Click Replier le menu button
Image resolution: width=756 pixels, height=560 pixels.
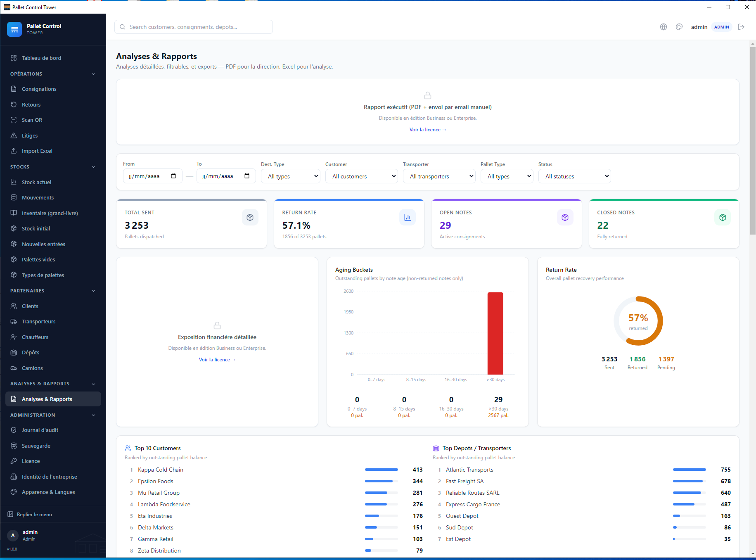[x=53, y=514]
